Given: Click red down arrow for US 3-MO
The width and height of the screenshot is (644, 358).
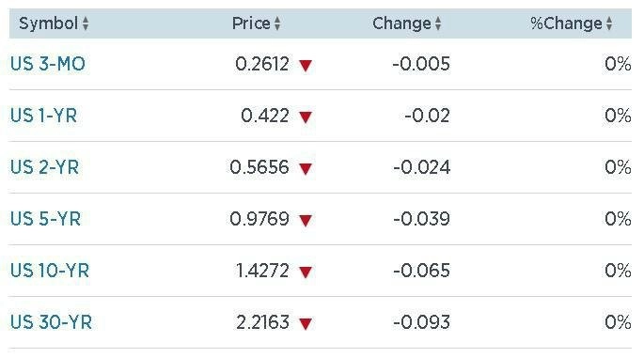Looking at the screenshot, I should pos(306,65).
